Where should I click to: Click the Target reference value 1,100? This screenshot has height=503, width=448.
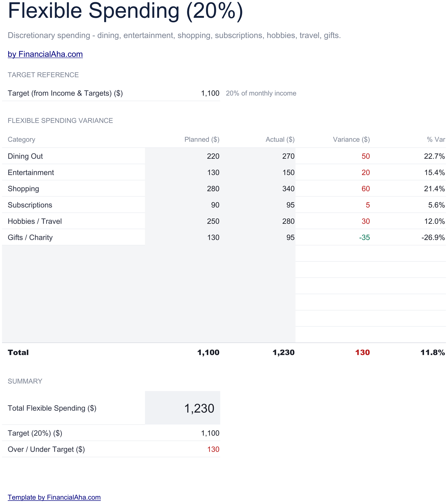(x=210, y=93)
